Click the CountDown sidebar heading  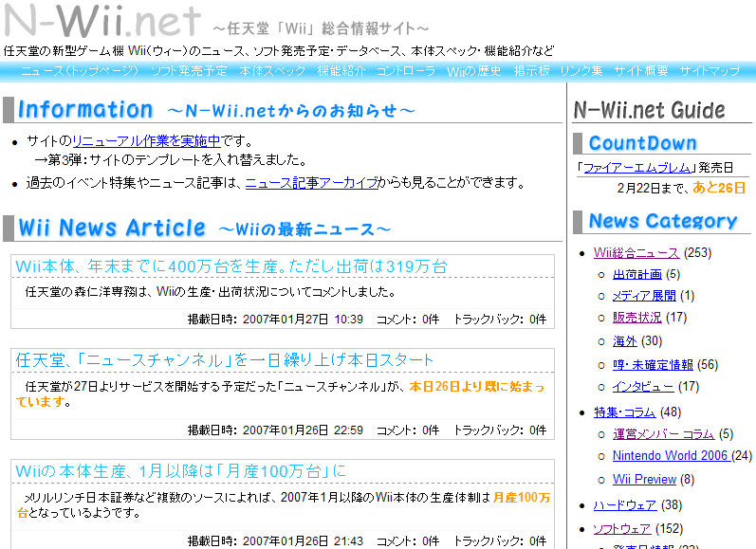pyautogui.click(x=643, y=143)
